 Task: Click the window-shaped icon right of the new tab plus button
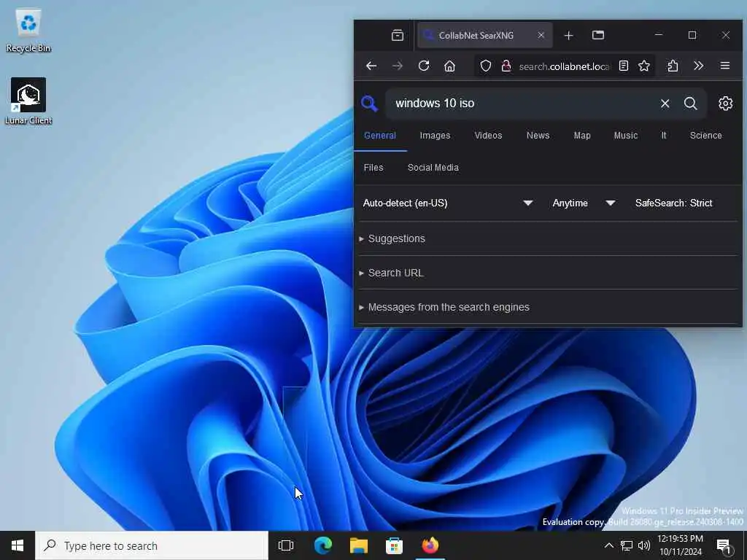pyautogui.click(x=598, y=35)
